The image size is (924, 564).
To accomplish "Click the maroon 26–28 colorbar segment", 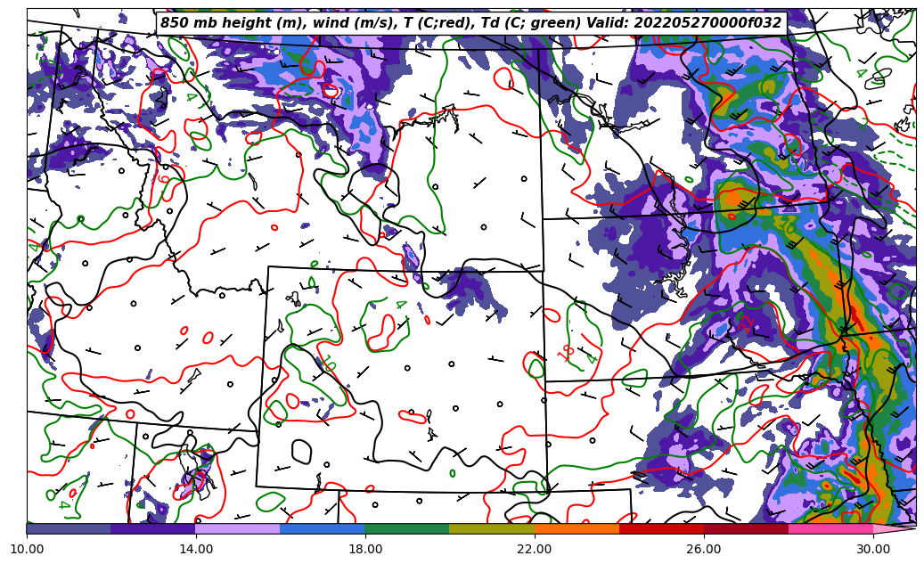I will (x=746, y=528).
